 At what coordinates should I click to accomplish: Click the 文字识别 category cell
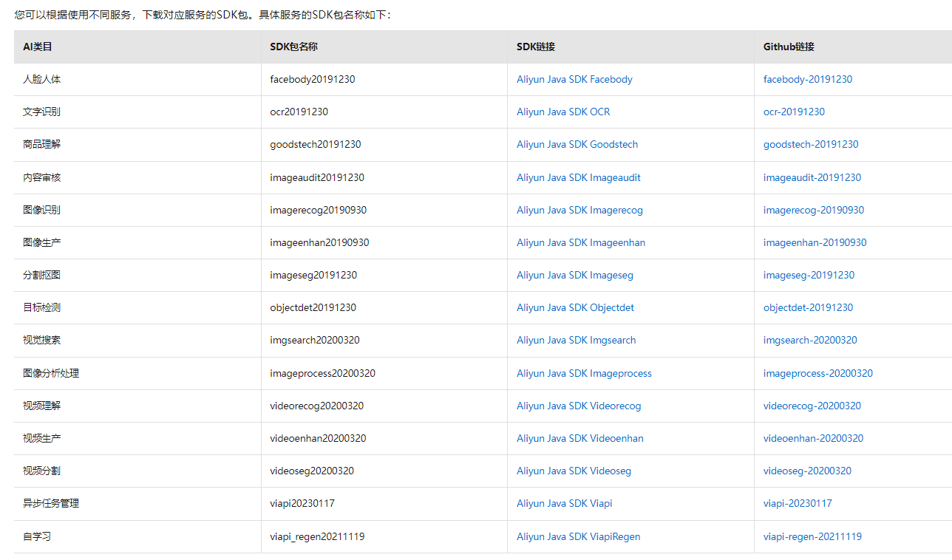(x=137, y=112)
